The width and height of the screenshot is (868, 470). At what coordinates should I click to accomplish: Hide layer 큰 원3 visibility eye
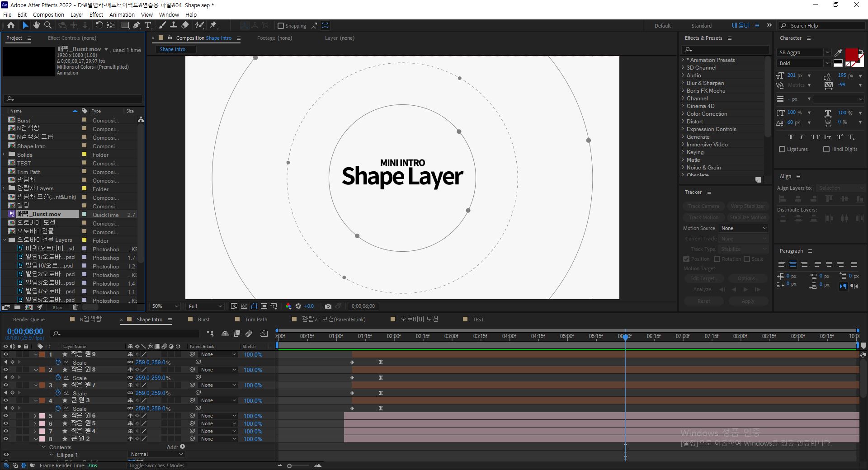pyautogui.click(x=6, y=400)
